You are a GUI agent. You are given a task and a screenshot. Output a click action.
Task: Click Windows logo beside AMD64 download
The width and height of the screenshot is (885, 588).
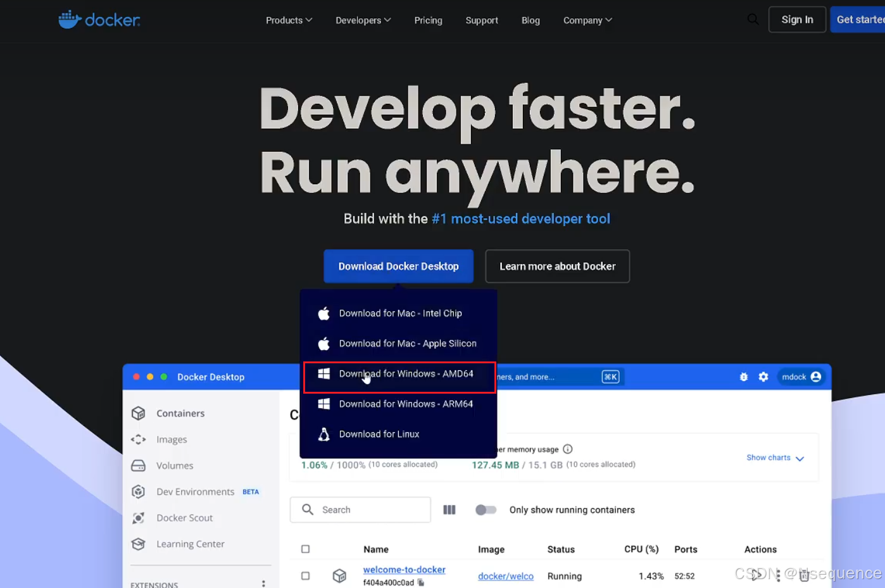[x=323, y=373]
